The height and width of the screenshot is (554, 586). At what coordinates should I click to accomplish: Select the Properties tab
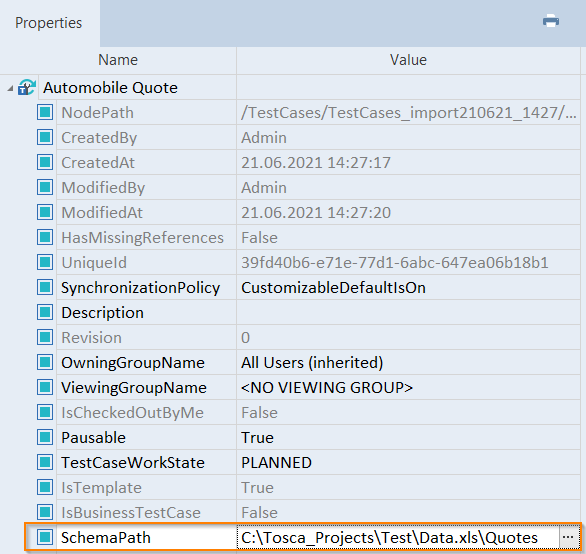tap(49, 23)
